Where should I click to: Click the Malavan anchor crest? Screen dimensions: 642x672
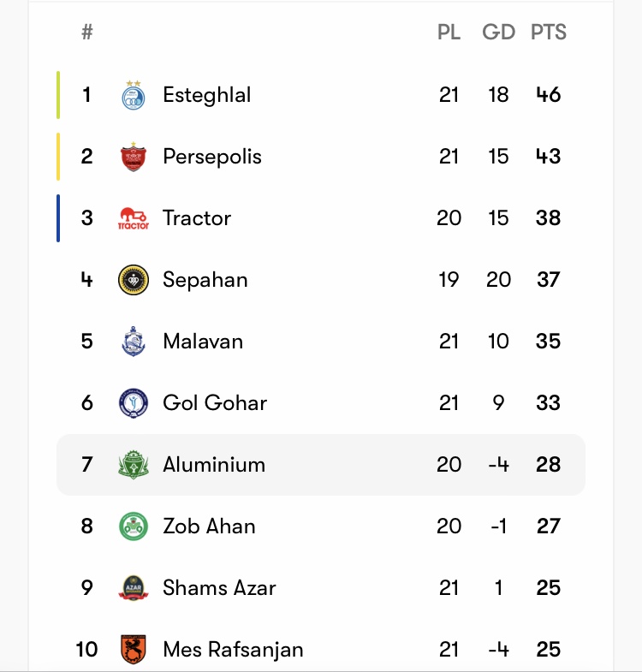[134, 342]
